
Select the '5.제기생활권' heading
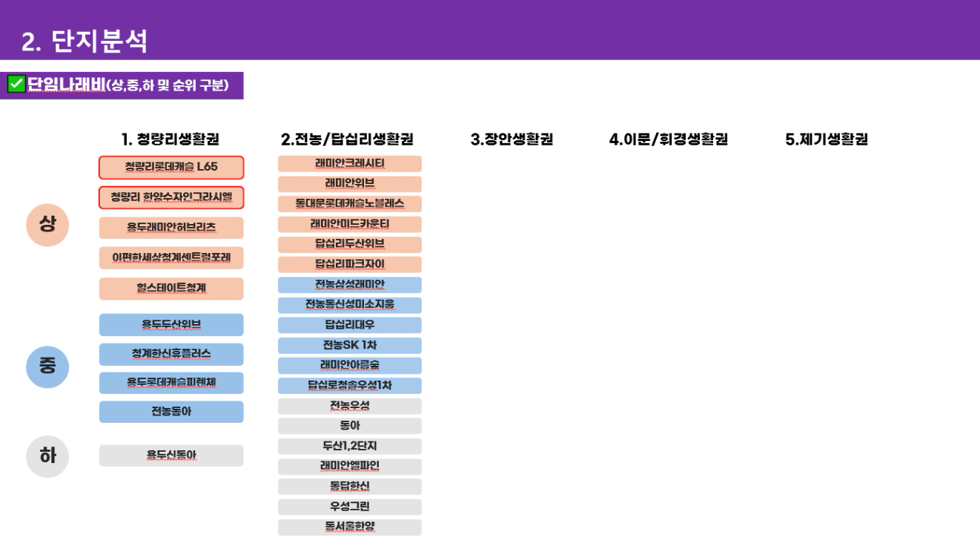point(827,139)
